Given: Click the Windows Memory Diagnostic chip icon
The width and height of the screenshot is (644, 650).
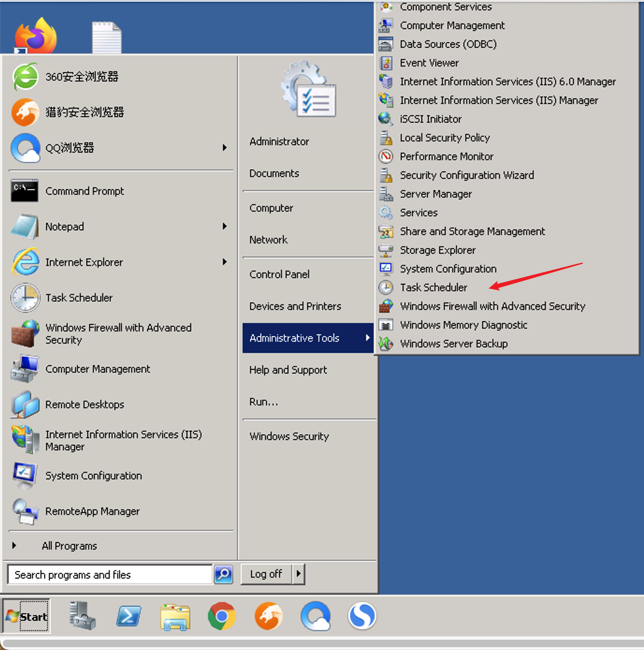Looking at the screenshot, I should (x=386, y=325).
